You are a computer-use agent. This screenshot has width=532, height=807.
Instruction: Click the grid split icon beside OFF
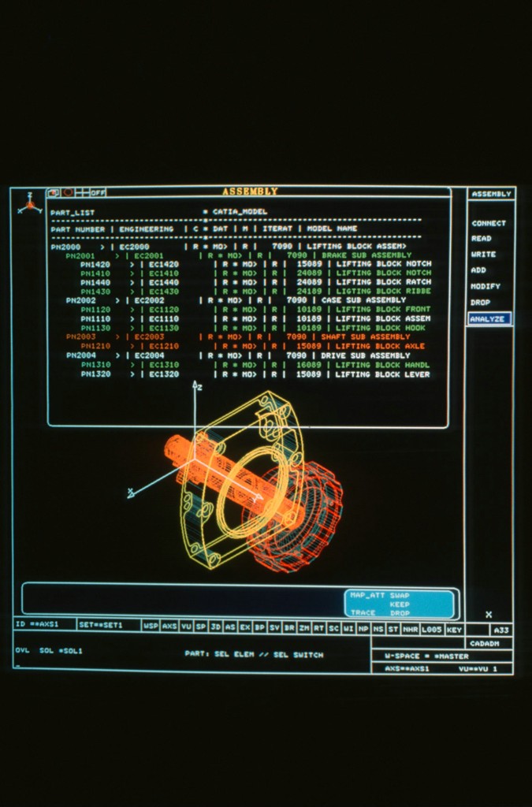[83, 192]
